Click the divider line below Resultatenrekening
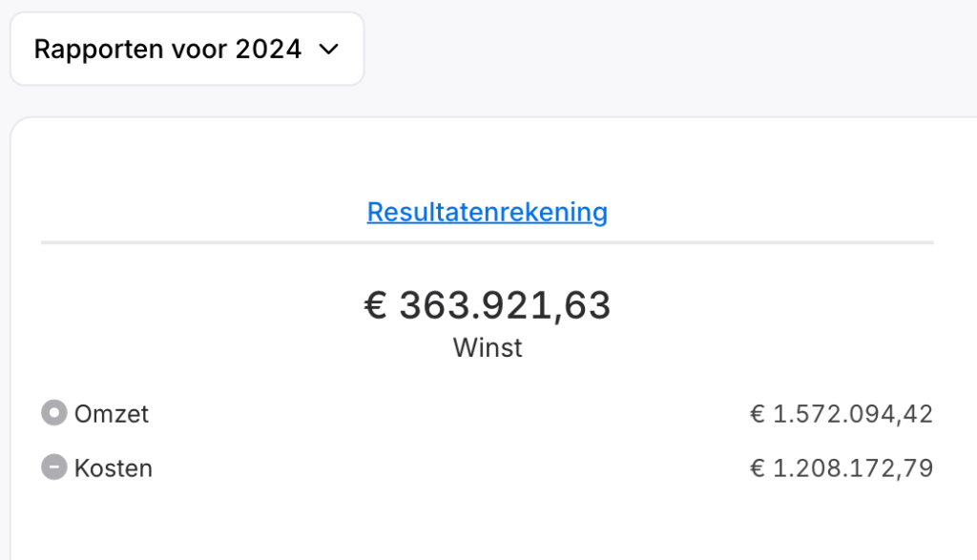The width and height of the screenshot is (977, 560). tap(487, 242)
